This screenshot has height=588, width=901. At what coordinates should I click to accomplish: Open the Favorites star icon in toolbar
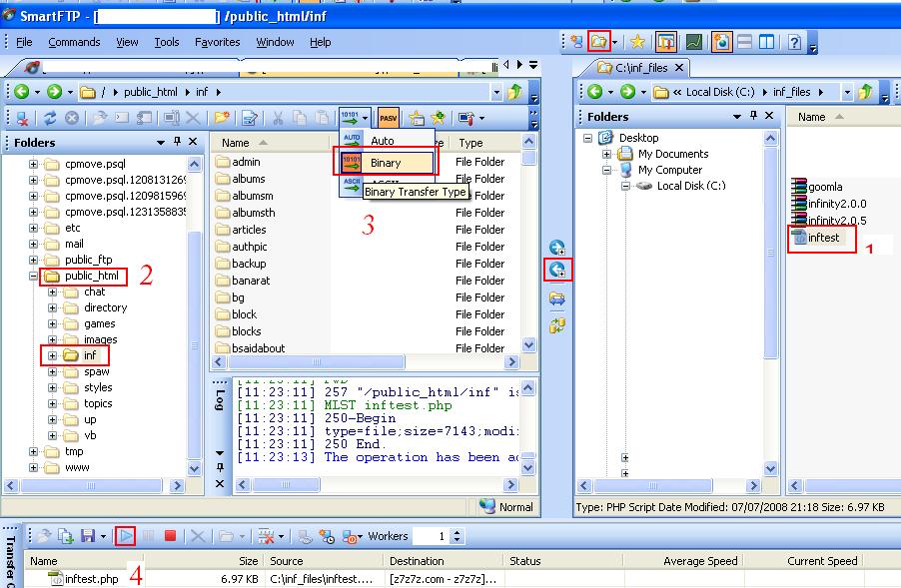click(x=637, y=42)
